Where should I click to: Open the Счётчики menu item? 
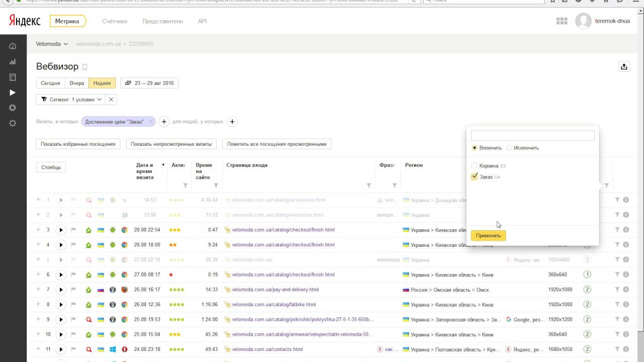pos(115,21)
